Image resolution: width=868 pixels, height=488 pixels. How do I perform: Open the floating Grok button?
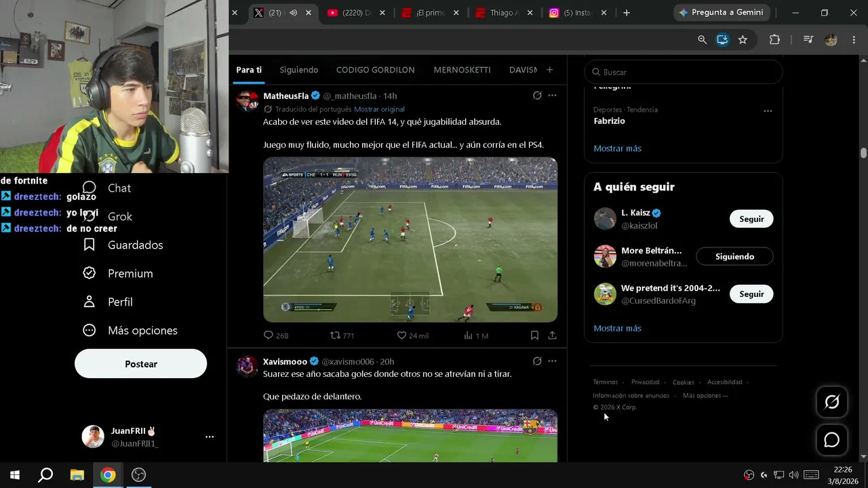tap(832, 402)
